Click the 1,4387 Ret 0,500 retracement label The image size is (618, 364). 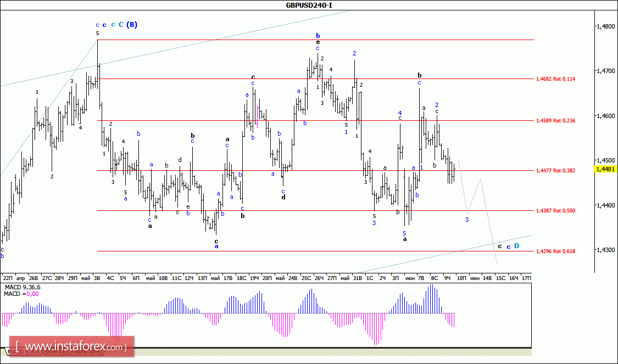(555, 211)
